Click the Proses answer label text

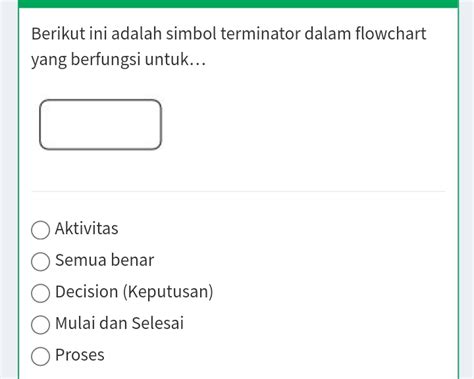coord(80,355)
